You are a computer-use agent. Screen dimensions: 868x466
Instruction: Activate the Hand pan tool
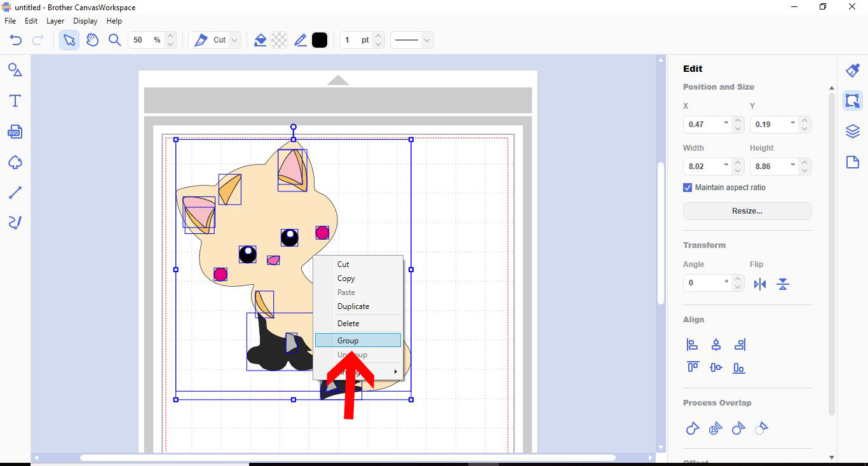click(x=92, y=39)
